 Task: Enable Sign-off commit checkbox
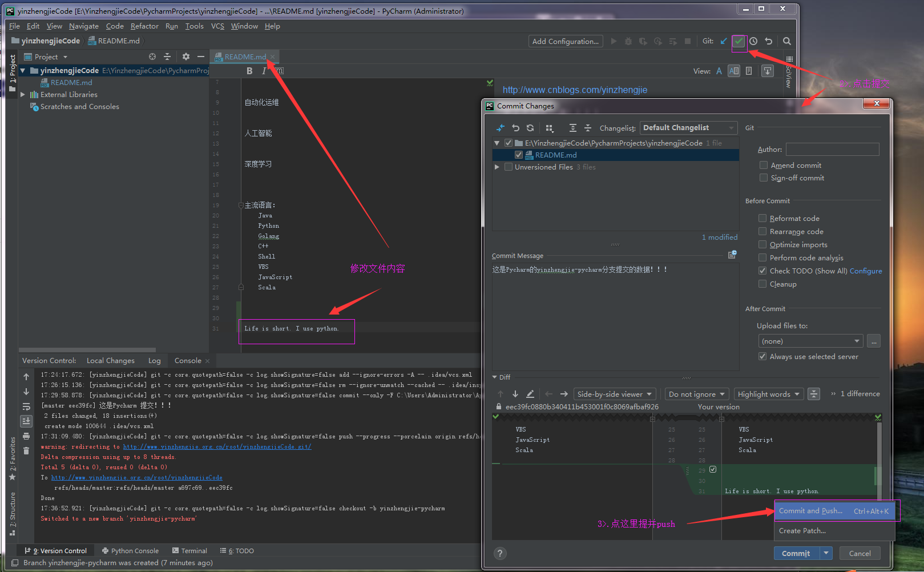(764, 178)
